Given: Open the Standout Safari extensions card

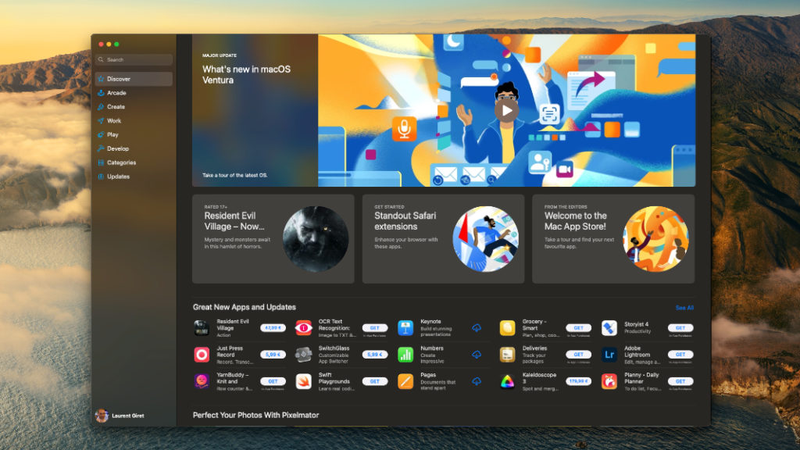Looking at the screenshot, I should pos(443,239).
